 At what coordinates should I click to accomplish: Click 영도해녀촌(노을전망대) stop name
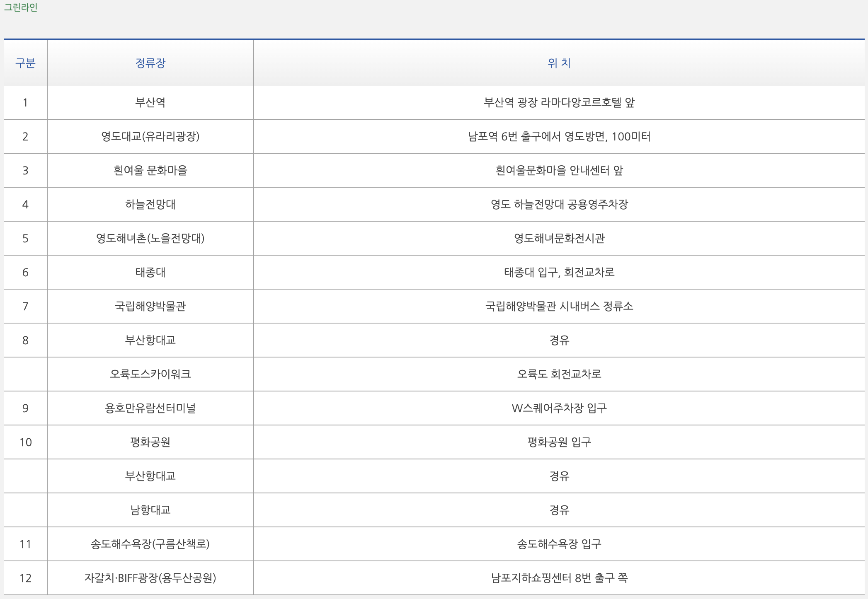click(150, 238)
